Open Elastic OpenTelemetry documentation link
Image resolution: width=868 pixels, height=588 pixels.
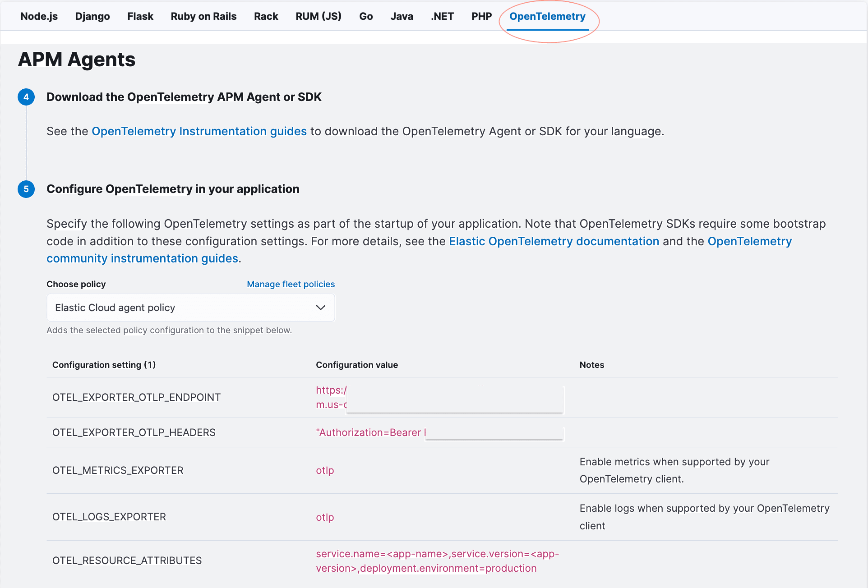554,241
